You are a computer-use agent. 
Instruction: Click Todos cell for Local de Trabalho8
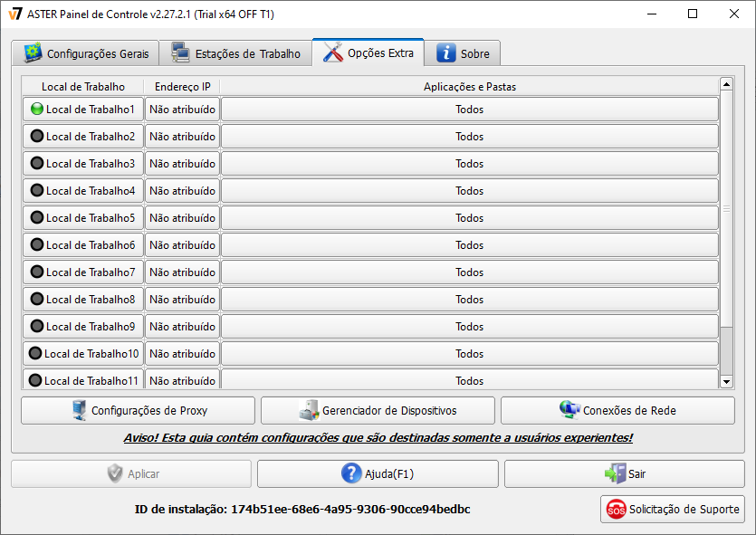point(470,299)
